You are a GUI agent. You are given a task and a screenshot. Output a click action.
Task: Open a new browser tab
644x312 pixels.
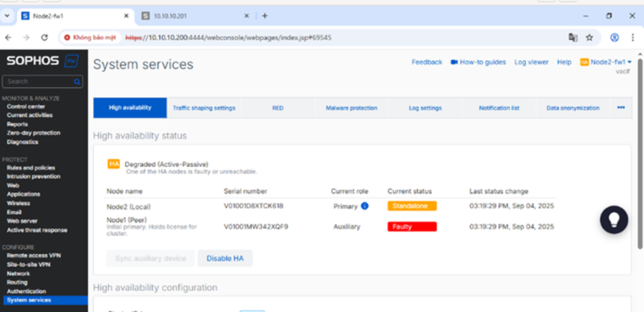click(x=264, y=16)
